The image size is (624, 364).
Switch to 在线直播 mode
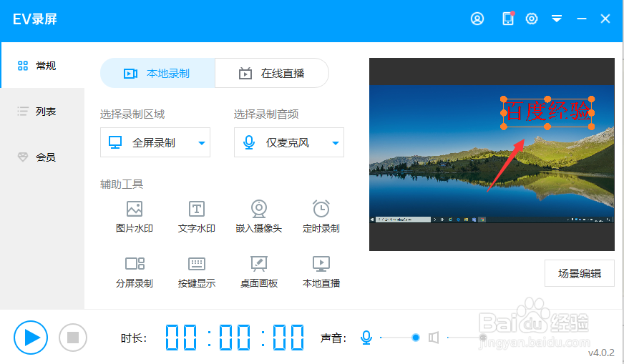point(272,73)
